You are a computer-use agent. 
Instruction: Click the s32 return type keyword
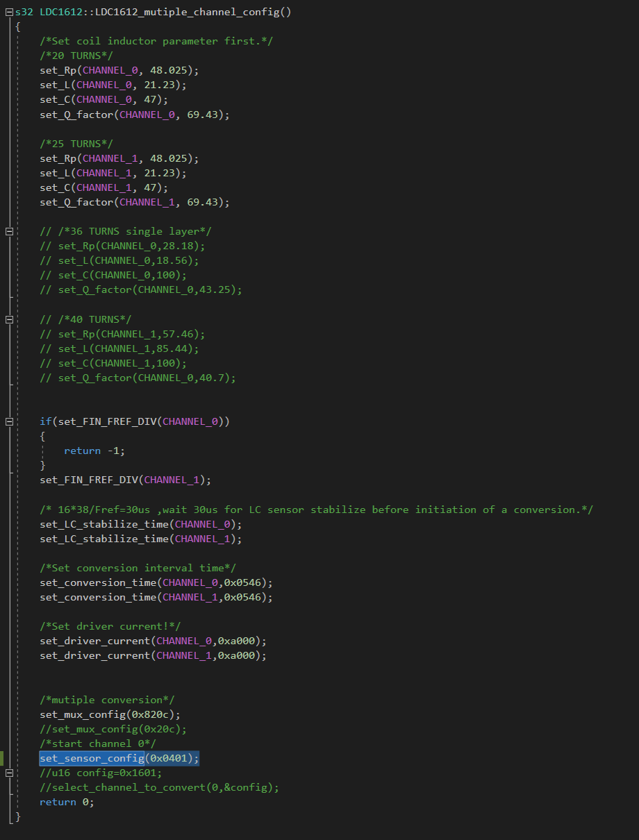(25, 12)
